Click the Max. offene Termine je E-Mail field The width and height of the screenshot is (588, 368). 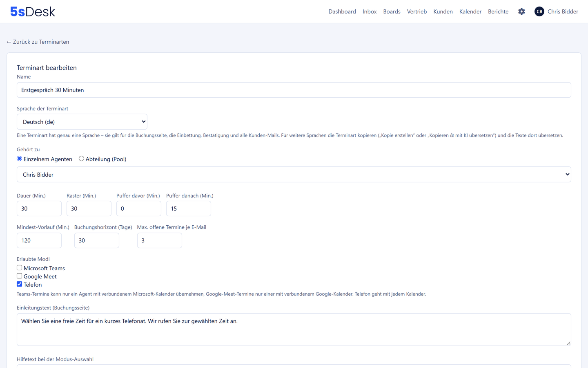pyautogui.click(x=160, y=240)
